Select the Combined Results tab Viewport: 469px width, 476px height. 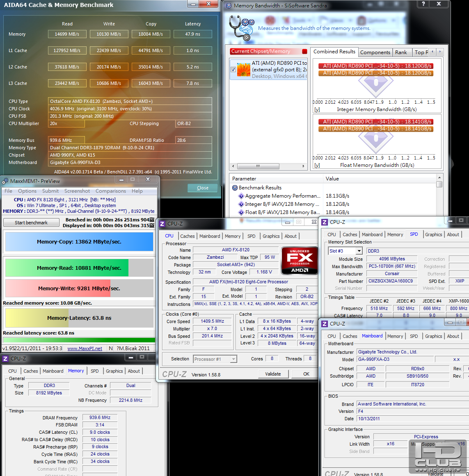pyautogui.click(x=334, y=52)
